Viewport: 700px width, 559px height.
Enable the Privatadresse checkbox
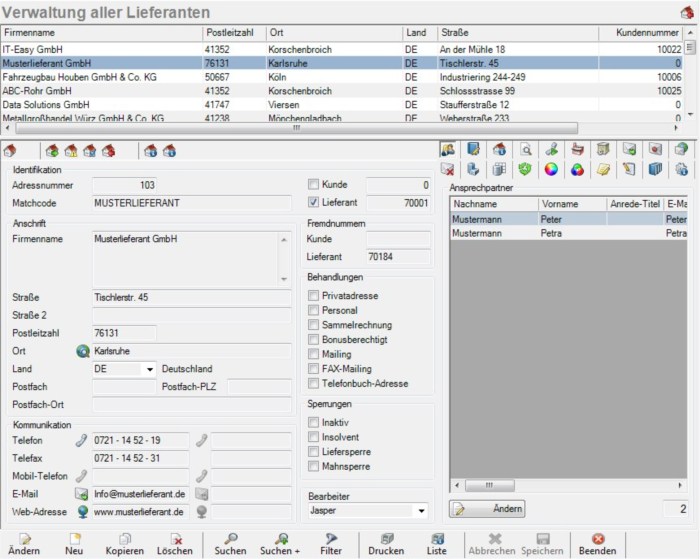pos(313,296)
